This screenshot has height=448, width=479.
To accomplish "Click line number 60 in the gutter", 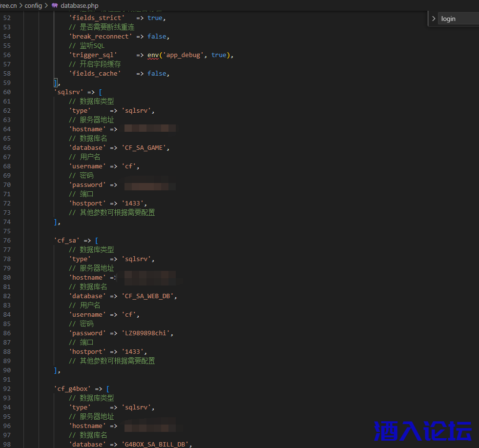I will [x=7, y=92].
